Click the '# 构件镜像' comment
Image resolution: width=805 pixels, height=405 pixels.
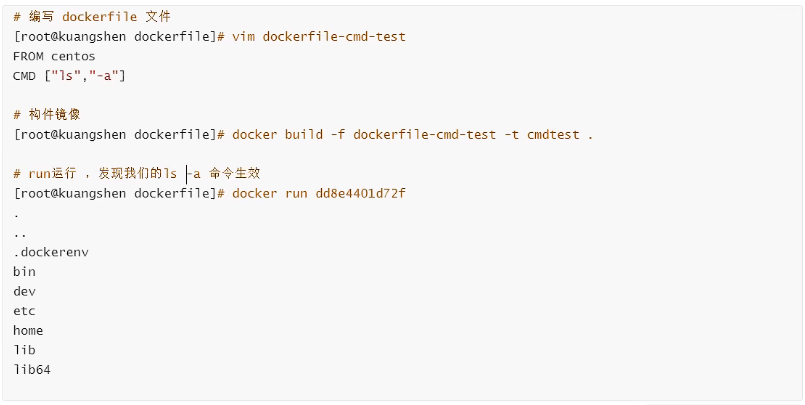47,115
